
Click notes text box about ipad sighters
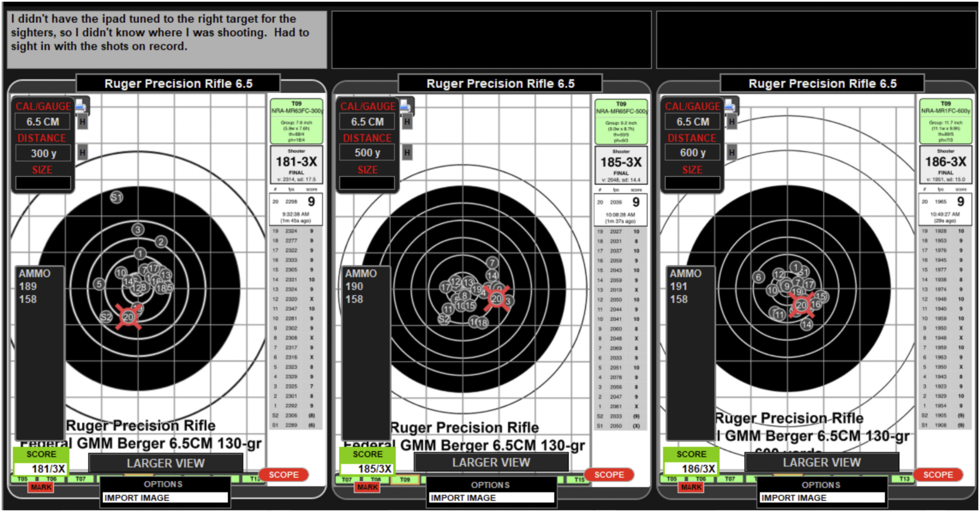pos(167,39)
